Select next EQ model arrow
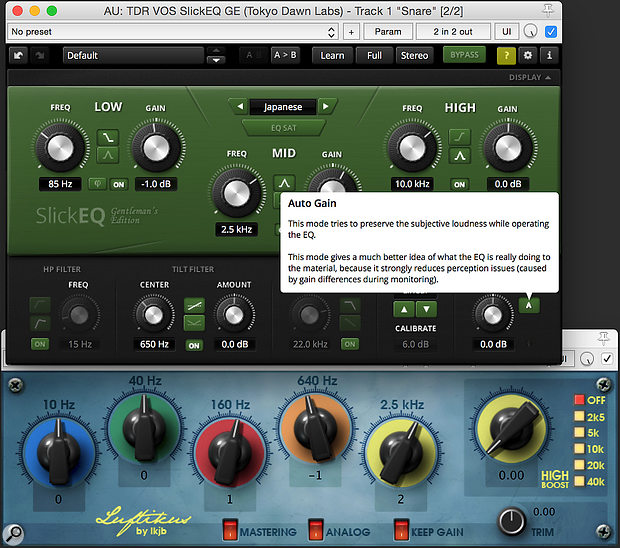This screenshot has height=548, width=620. (x=326, y=106)
